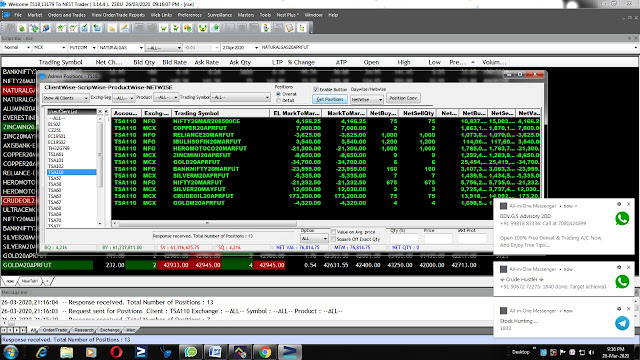Click the Position Conv button
The height and width of the screenshot is (360, 640).
pyautogui.click(x=403, y=98)
